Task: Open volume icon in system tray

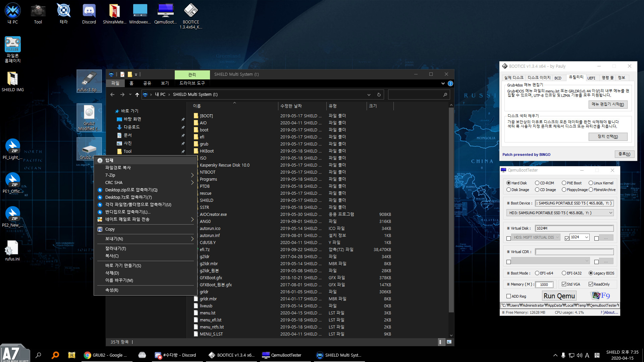Action: coord(579,355)
